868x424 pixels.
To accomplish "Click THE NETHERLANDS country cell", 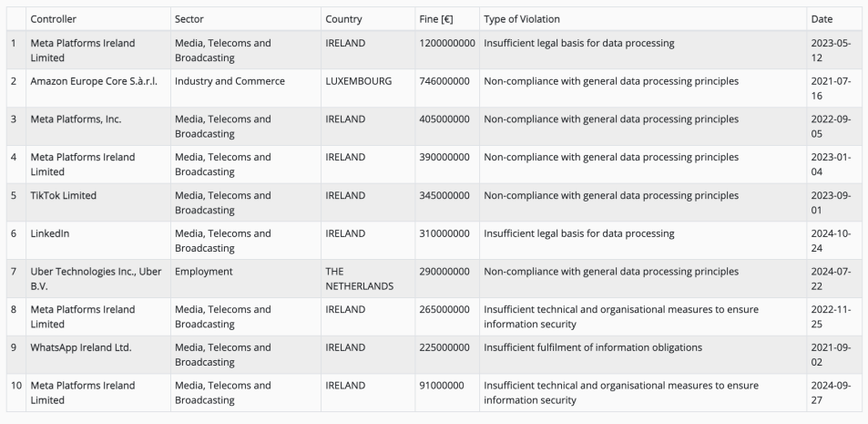I will pyautogui.click(x=359, y=279).
